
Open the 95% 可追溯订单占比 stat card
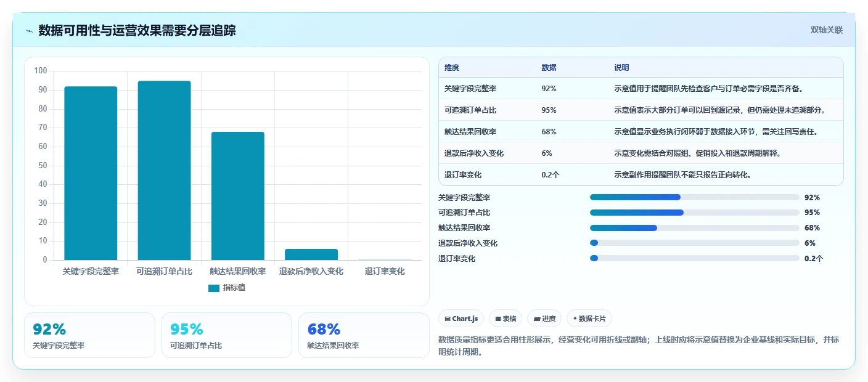(x=227, y=335)
